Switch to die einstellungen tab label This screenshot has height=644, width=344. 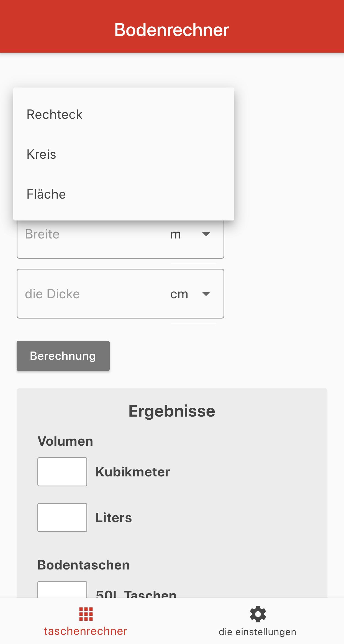point(258,632)
